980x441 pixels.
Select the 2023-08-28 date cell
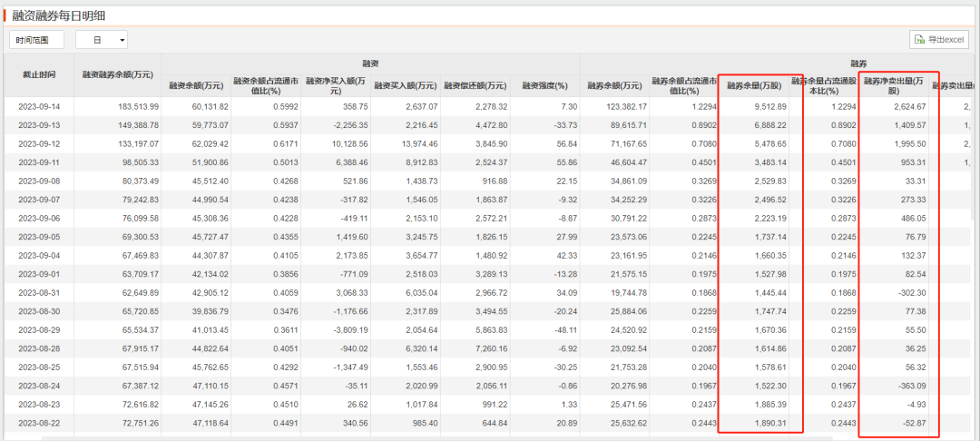point(39,348)
